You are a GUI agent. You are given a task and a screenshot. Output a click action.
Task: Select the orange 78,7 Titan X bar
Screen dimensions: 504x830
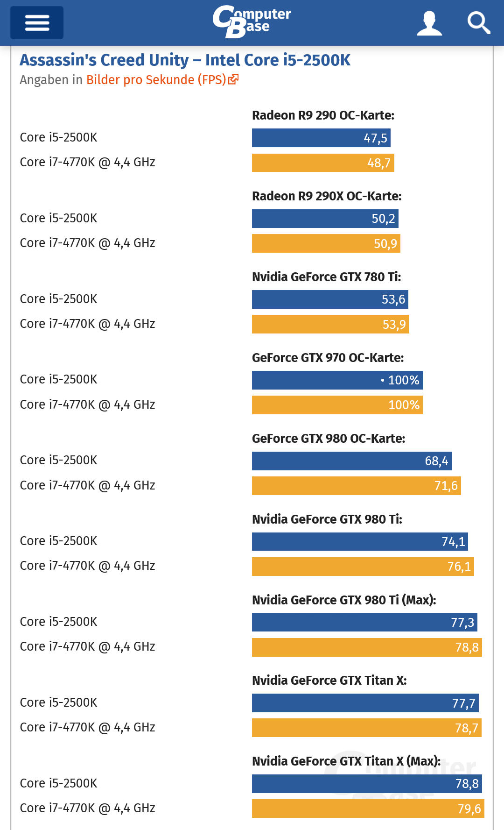click(366, 728)
